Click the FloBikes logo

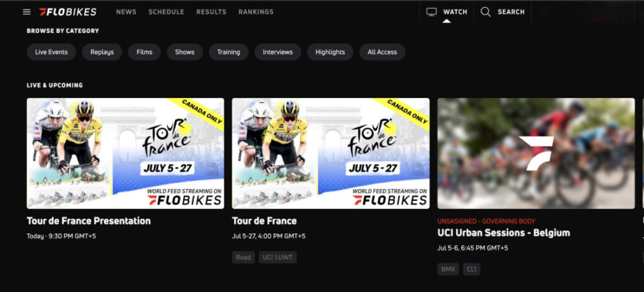point(68,12)
